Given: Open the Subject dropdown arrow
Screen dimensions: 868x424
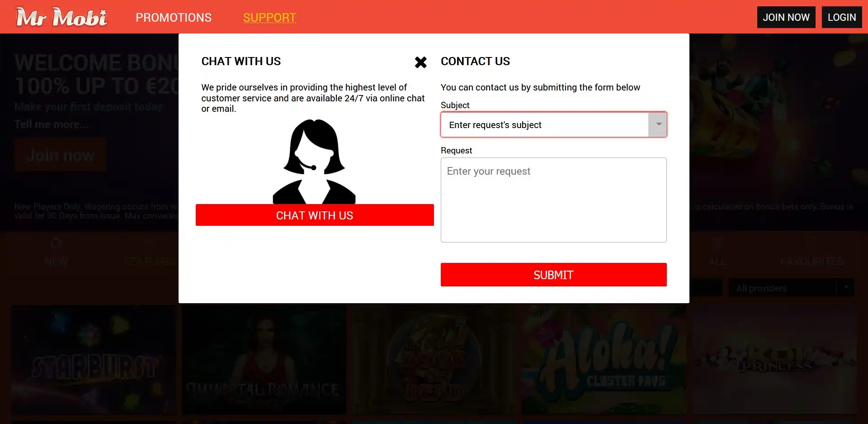Looking at the screenshot, I should [x=657, y=124].
